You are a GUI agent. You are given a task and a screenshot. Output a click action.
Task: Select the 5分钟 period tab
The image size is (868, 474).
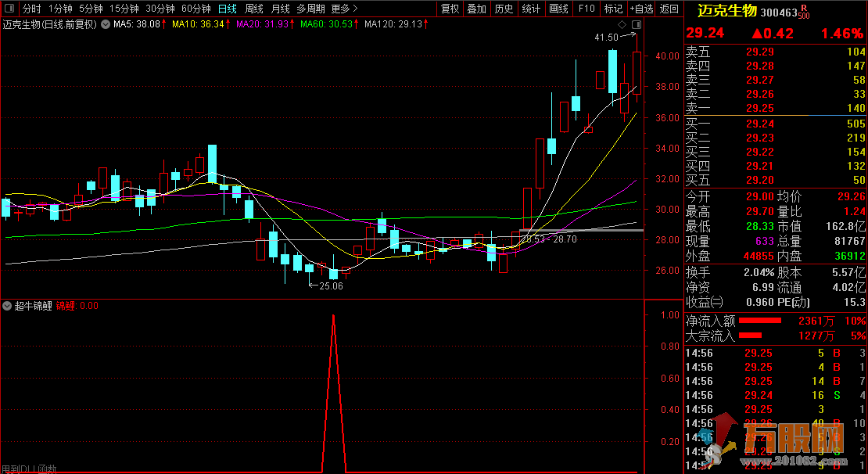(x=91, y=9)
